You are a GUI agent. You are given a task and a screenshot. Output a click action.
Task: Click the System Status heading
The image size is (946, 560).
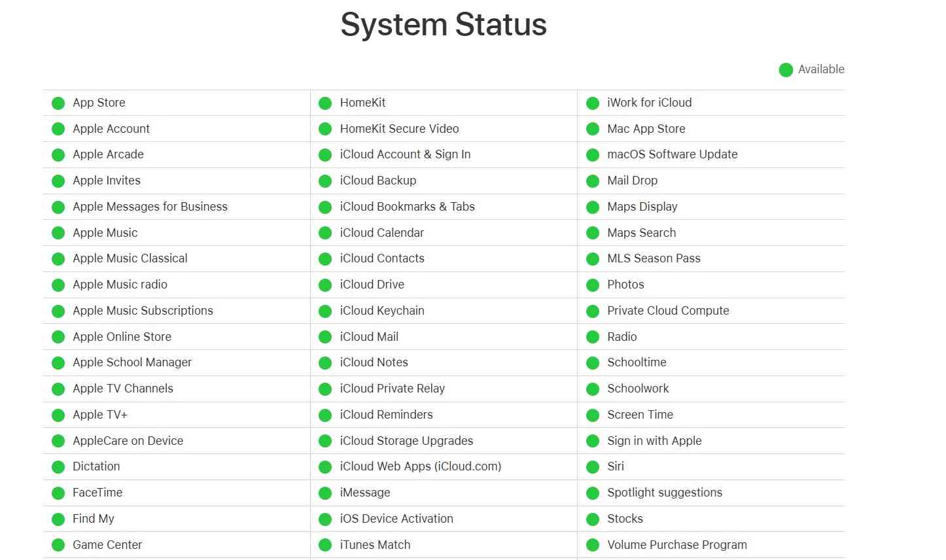[444, 25]
